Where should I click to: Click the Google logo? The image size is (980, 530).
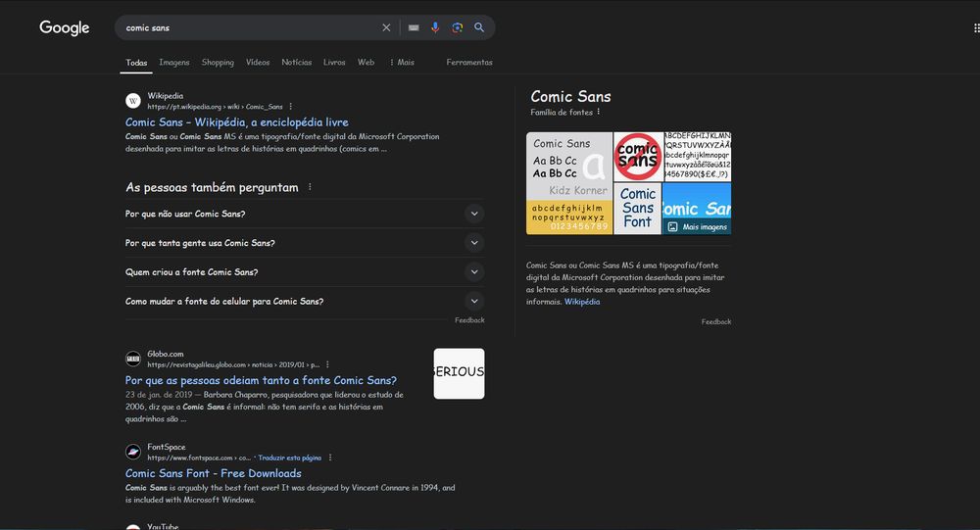65,27
